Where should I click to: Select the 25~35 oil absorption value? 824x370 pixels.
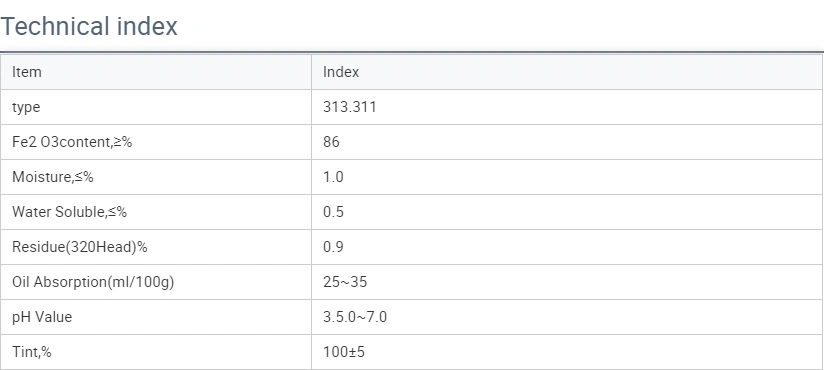click(345, 282)
